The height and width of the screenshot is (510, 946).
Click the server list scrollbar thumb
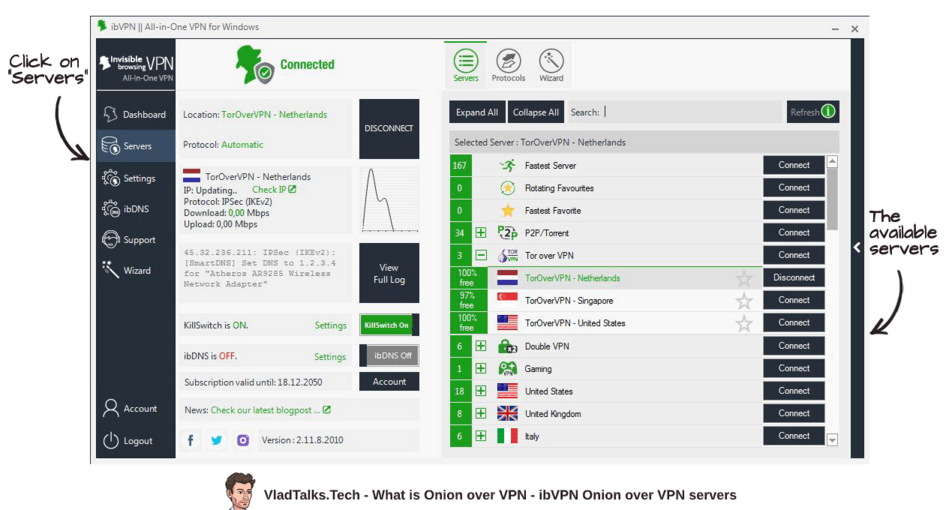pyautogui.click(x=832, y=199)
